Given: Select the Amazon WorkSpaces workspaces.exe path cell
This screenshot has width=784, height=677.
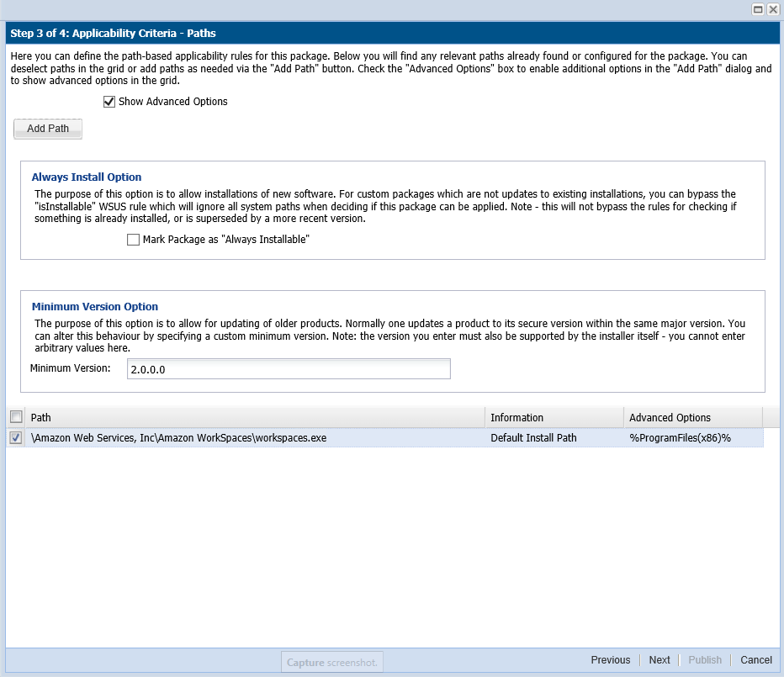Looking at the screenshot, I should [178, 438].
